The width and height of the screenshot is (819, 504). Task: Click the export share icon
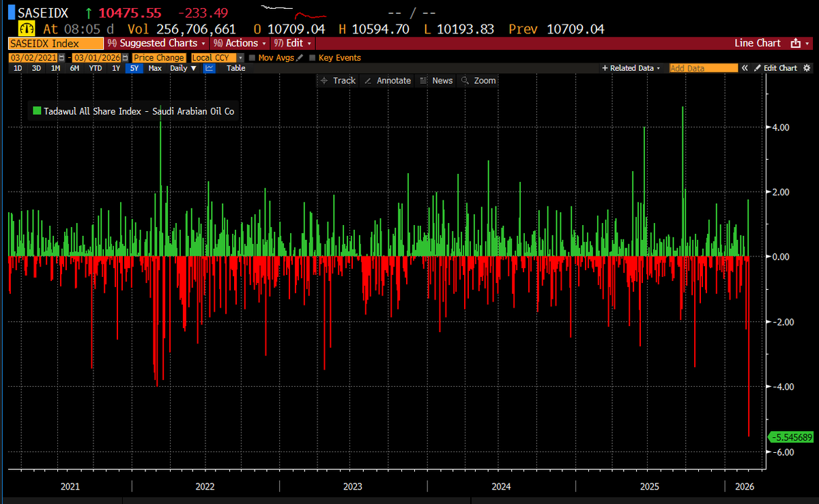pyautogui.click(x=795, y=43)
